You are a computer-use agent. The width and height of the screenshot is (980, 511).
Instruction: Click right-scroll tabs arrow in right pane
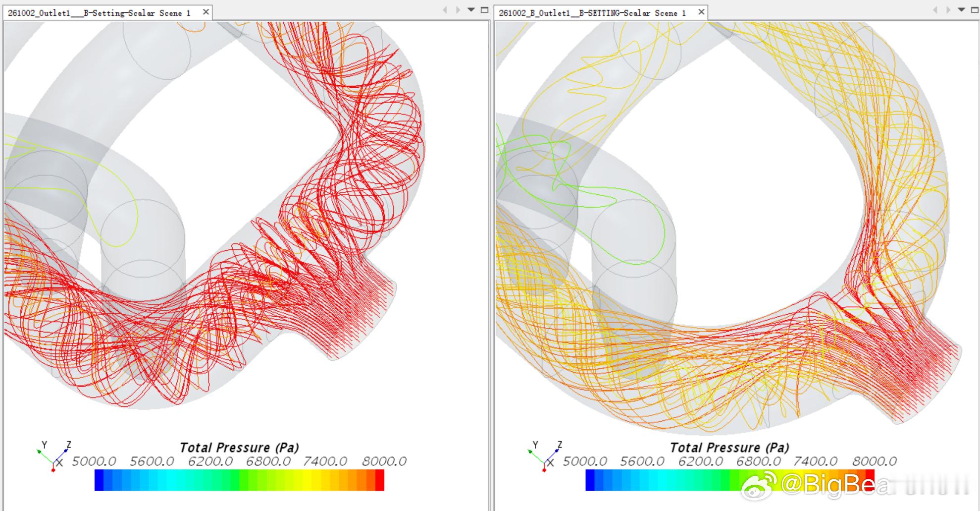[x=948, y=10]
